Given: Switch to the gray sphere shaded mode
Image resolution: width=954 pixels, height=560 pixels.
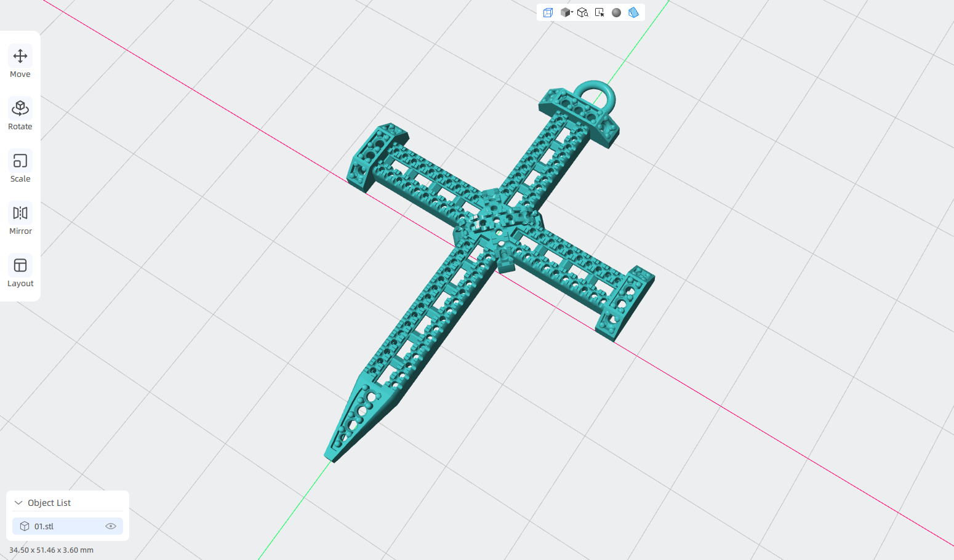Looking at the screenshot, I should click(616, 12).
